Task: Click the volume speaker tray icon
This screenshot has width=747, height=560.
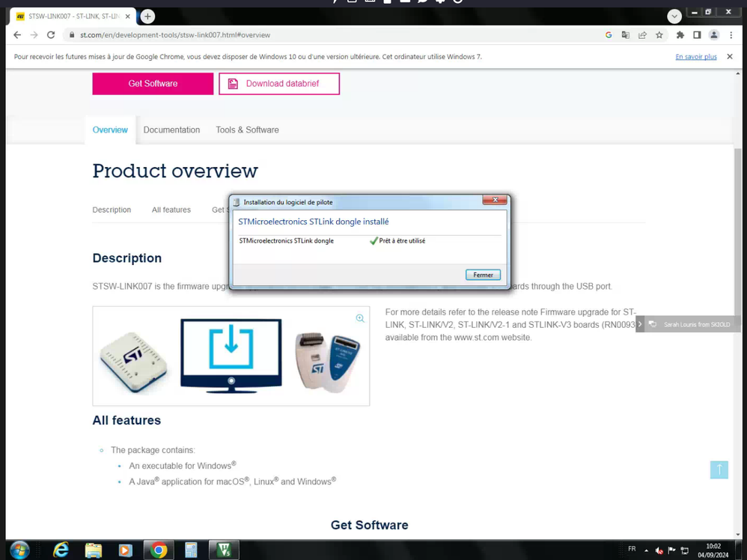Action: tap(659, 550)
